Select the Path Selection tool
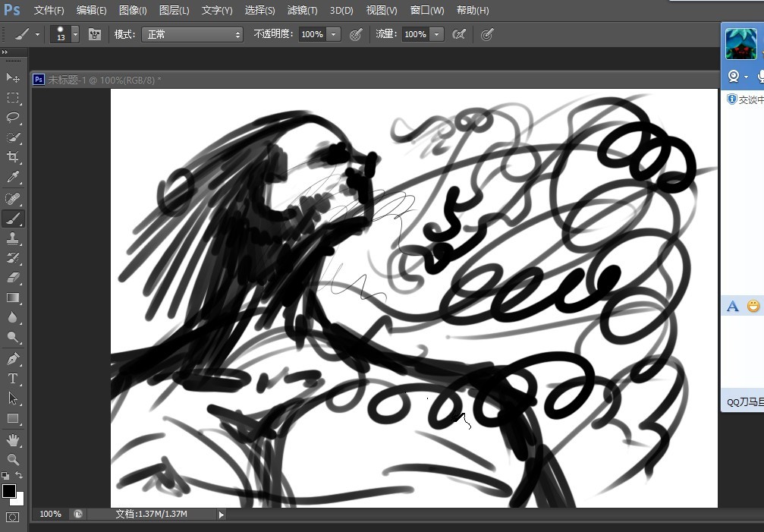The width and height of the screenshot is (764, 532). tap(13, 398)
